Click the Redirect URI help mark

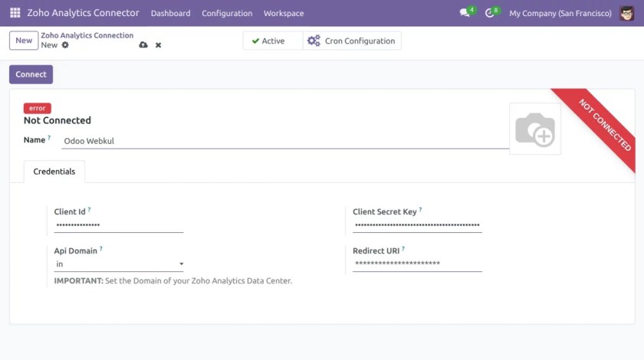click(x=403, y=248)
